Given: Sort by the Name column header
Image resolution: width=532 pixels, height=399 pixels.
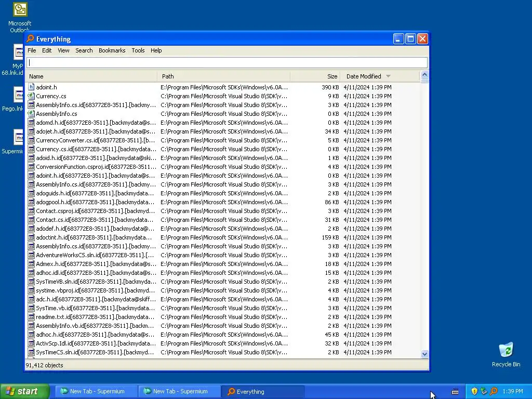Looking at the screenshot, I should pyautogui.click(x=91, y=76).
